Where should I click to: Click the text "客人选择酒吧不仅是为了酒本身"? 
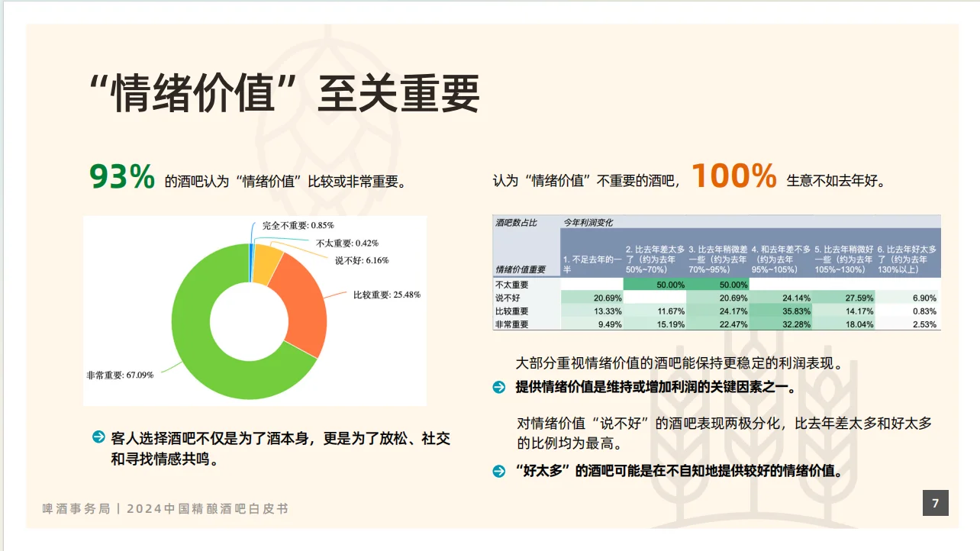pos(280,449)
